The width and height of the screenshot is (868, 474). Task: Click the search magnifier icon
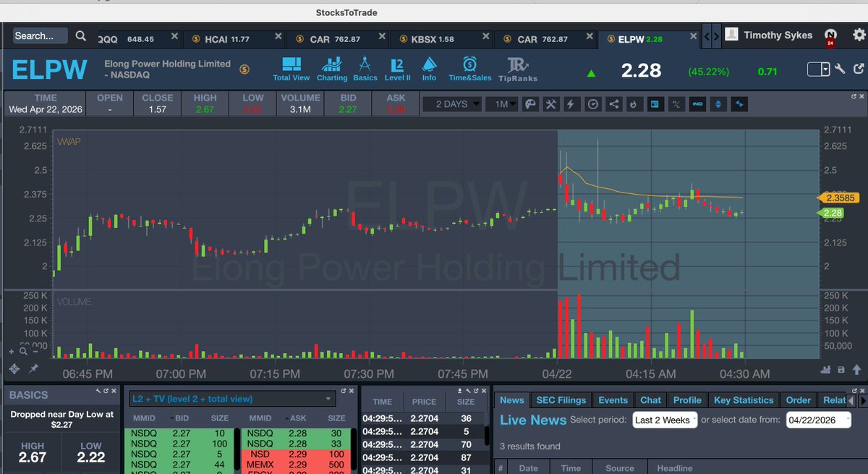pyautogui.click(x=80, y=35)
